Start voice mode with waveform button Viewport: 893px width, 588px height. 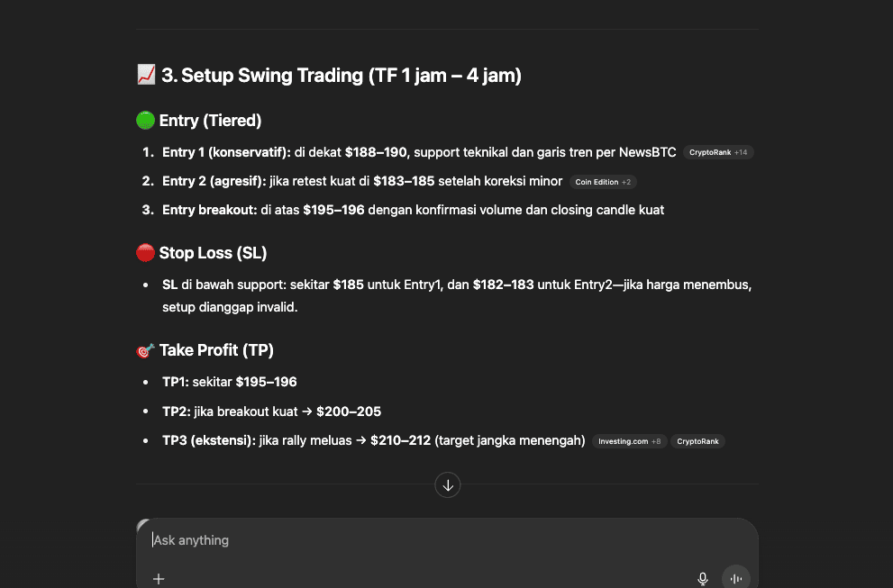(735, 578)
